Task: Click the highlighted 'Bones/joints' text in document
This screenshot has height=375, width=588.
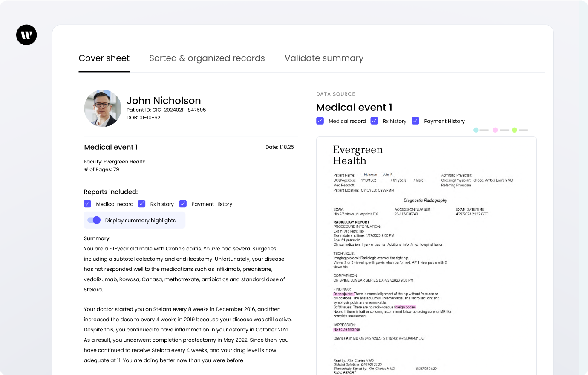Action: 343,294
